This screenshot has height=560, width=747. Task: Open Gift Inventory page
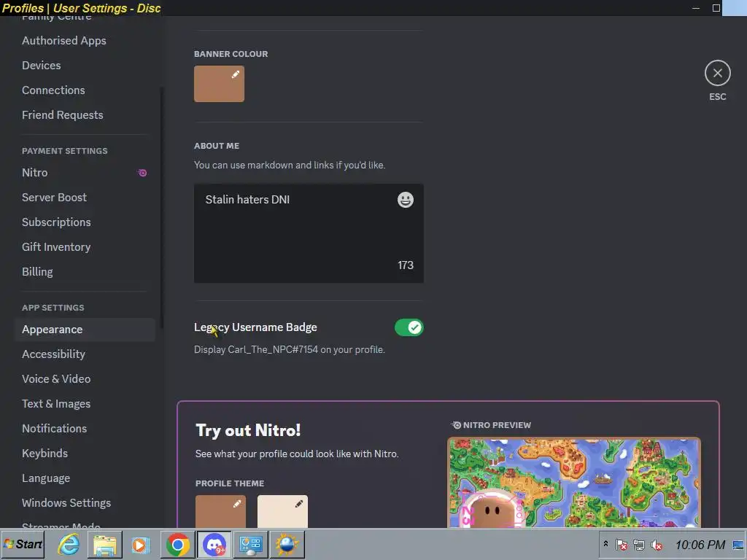point(56,246)
